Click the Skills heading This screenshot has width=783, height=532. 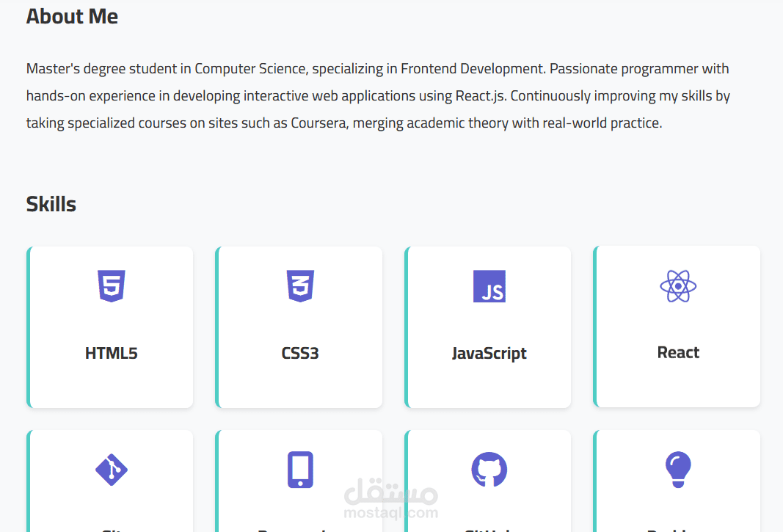[x=51, y=204]
